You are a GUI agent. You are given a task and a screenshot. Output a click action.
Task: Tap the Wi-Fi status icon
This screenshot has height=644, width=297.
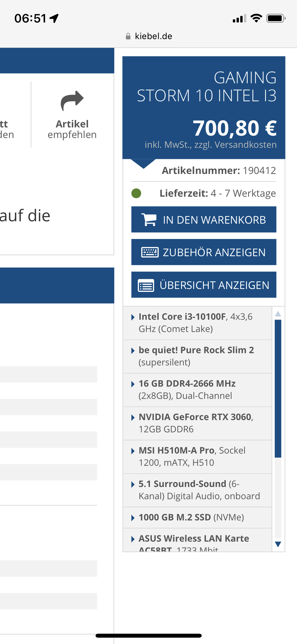pyautogui.click(x=256, y=18)
